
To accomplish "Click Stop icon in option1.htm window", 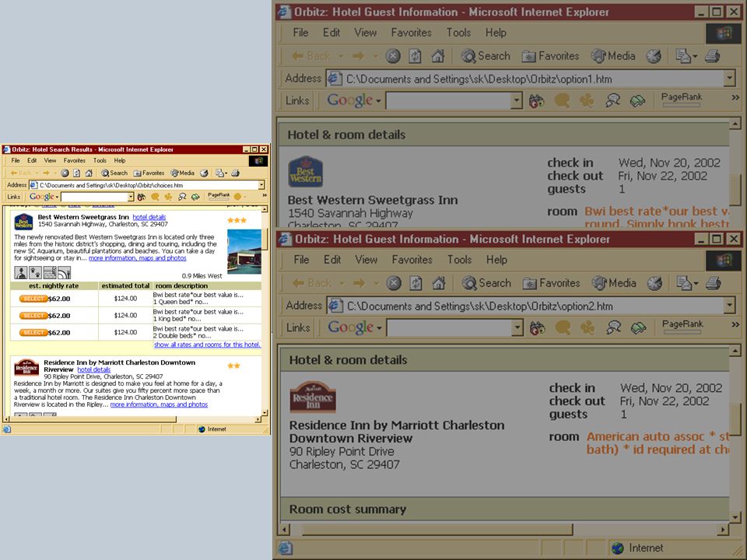I will coord(392,56).
